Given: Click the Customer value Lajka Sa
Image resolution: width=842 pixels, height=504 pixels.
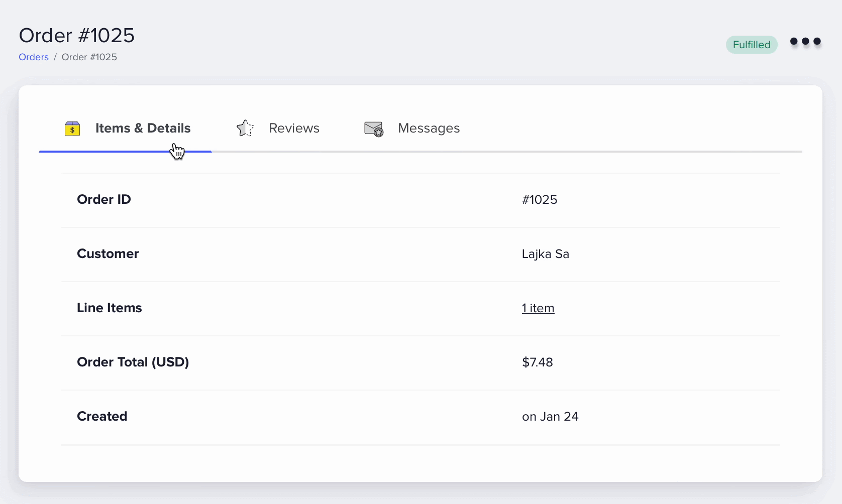Looking at the screenshot, I should (x=545, y=254).
